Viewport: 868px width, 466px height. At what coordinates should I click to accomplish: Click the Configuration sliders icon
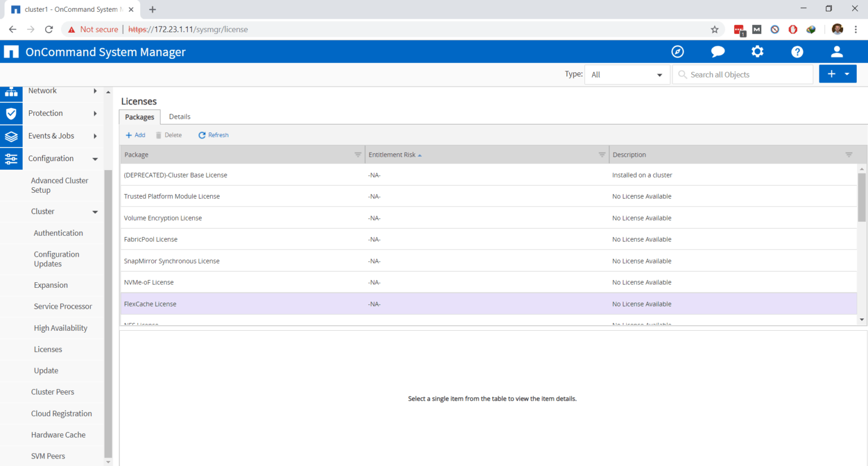[11, 158]
